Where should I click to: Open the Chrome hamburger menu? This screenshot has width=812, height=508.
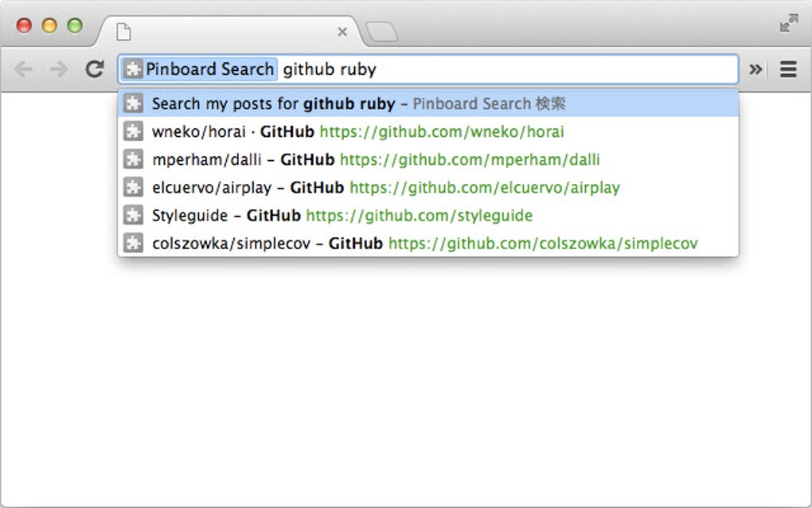tap(787, 68)
